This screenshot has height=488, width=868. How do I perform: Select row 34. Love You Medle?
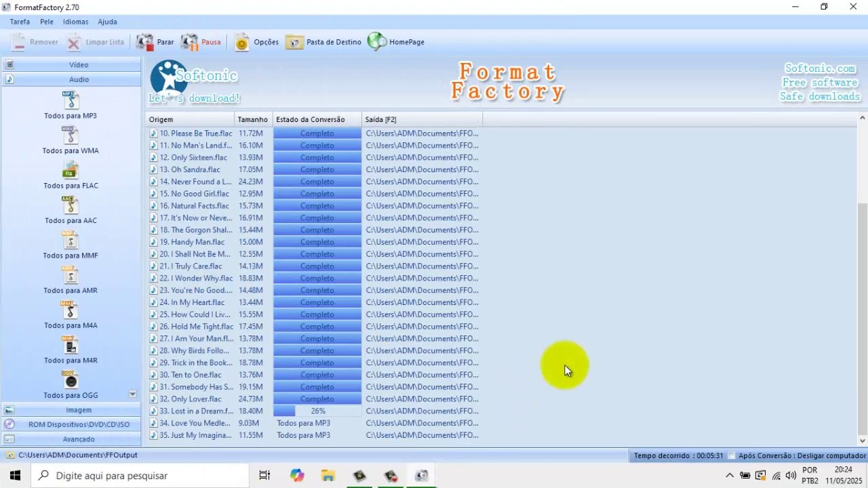pos(315,424)
